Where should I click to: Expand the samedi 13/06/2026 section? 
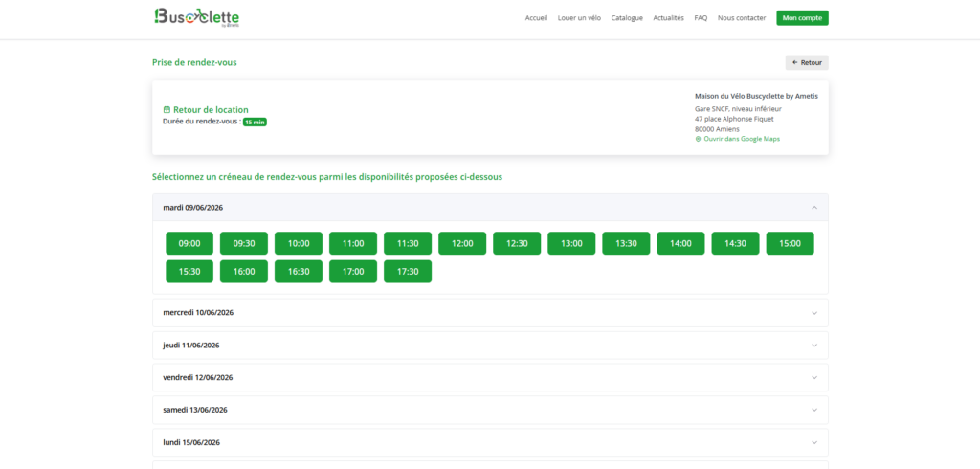coord(491,411)
